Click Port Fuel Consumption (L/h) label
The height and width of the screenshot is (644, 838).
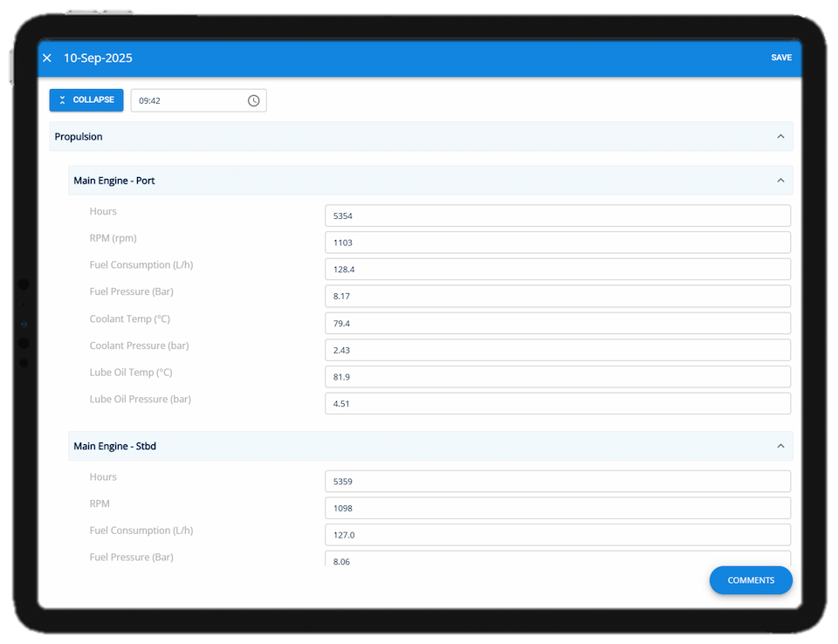click(141, 265)
